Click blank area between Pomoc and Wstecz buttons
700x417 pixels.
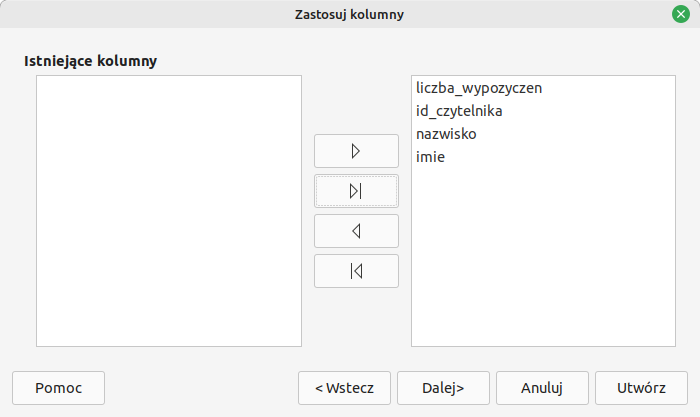pos(200,388)
